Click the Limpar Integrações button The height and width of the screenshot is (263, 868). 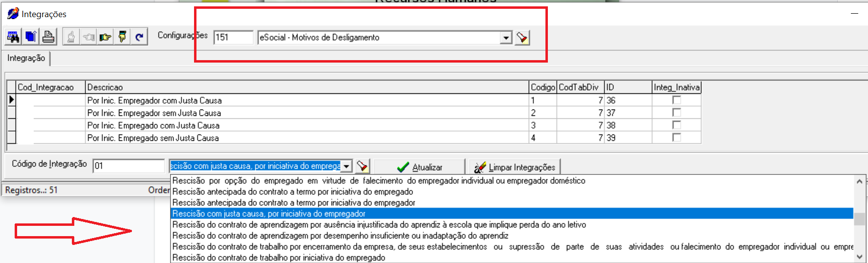(515, 167)
